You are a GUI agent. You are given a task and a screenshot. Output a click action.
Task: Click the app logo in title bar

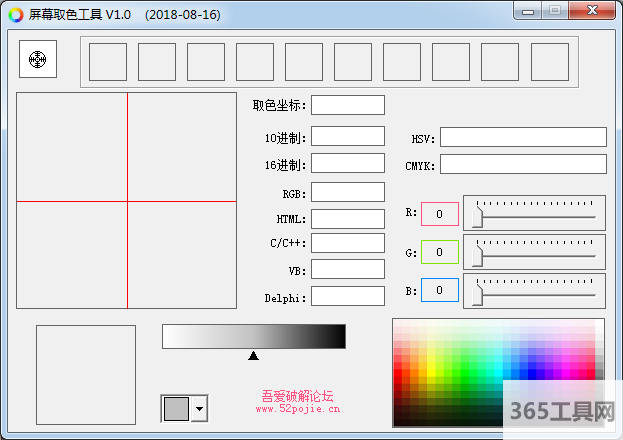tap(16, 15)
